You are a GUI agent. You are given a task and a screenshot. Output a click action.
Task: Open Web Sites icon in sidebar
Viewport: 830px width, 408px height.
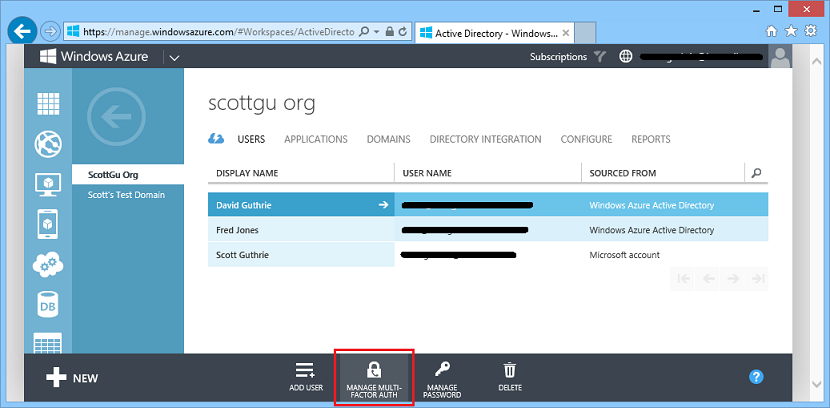(x=48, y=144)
